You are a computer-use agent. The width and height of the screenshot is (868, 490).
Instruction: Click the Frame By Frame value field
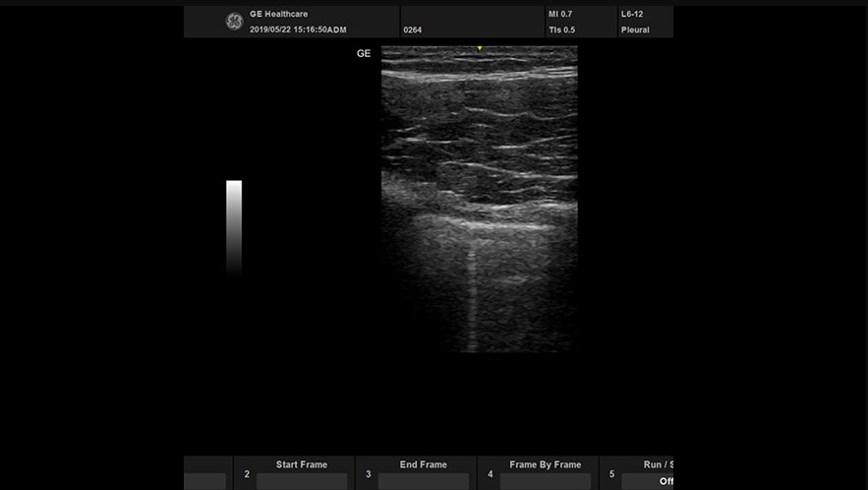(x=546, y=481)
